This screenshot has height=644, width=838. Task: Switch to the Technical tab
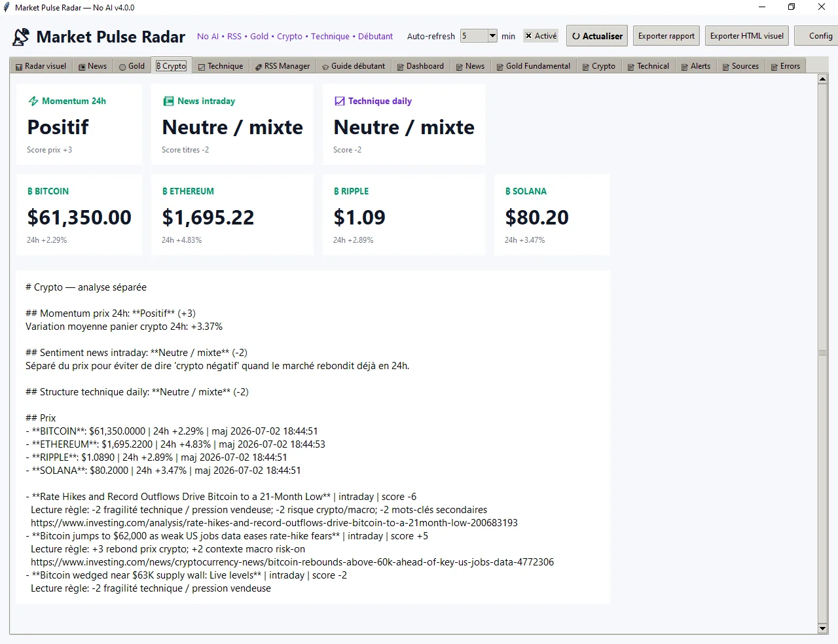point(648,66)
